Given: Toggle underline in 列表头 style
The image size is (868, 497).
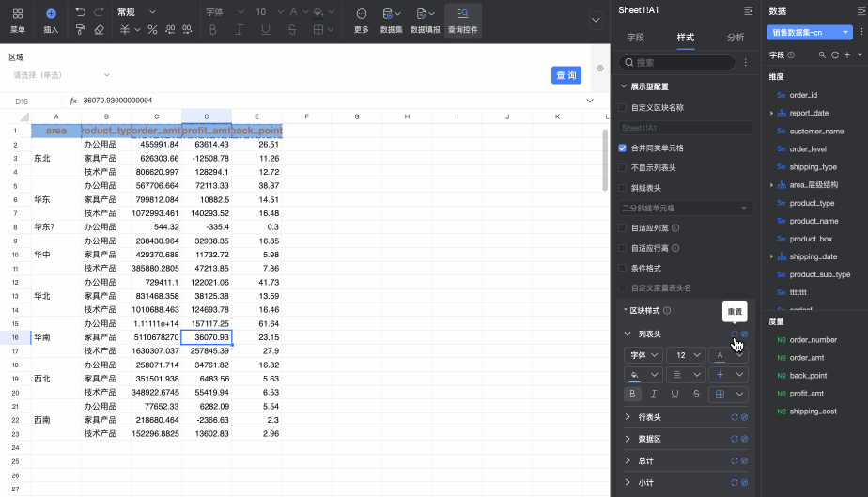Looking at the screenshot, I should pyautogui.click(x=674, y=394).
